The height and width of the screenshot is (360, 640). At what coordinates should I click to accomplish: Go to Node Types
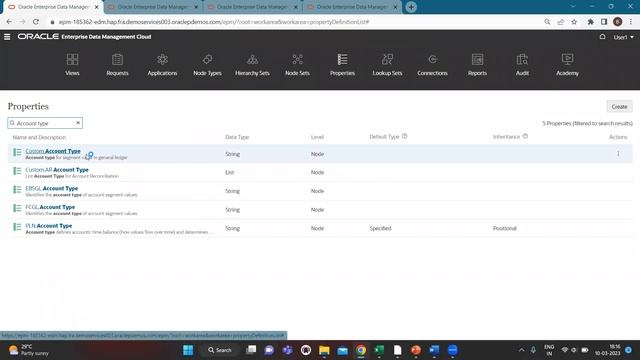[207, 64]
